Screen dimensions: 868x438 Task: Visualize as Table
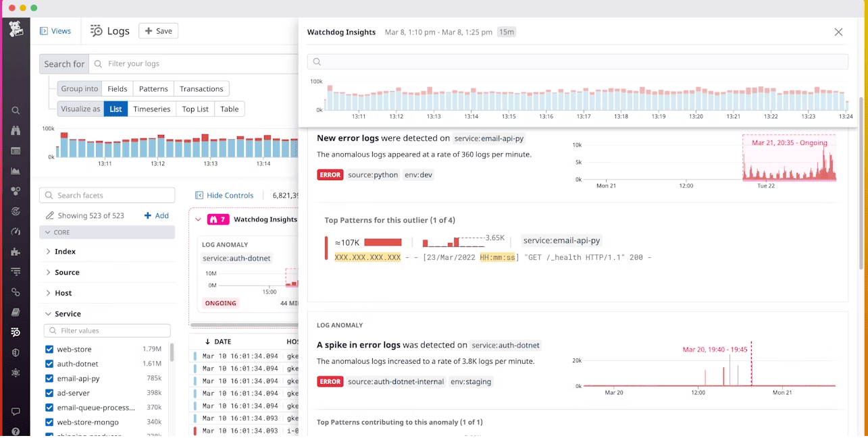(230, 109)
